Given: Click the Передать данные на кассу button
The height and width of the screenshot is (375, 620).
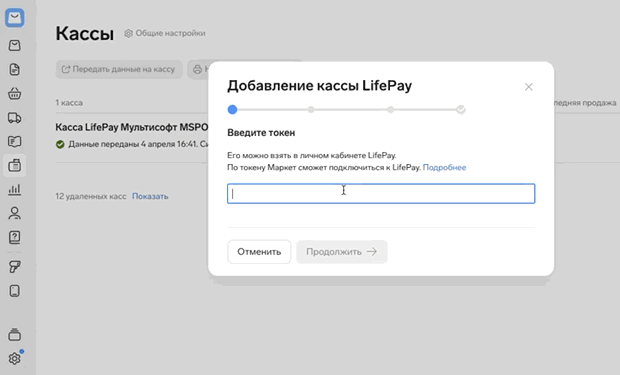Looking at the screenshot, I should tap(119, 69).
